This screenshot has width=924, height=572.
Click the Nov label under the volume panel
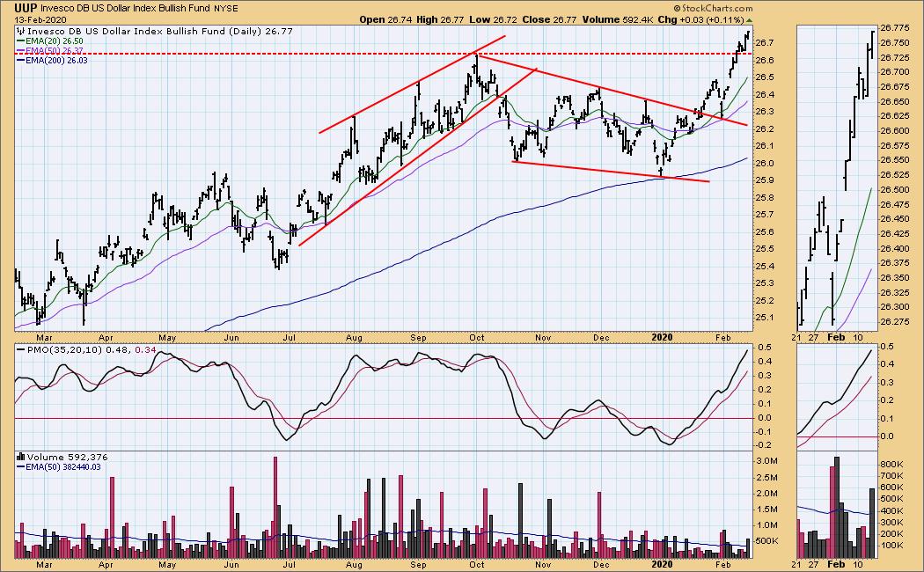pyautogui.click(x=542, y=564)
